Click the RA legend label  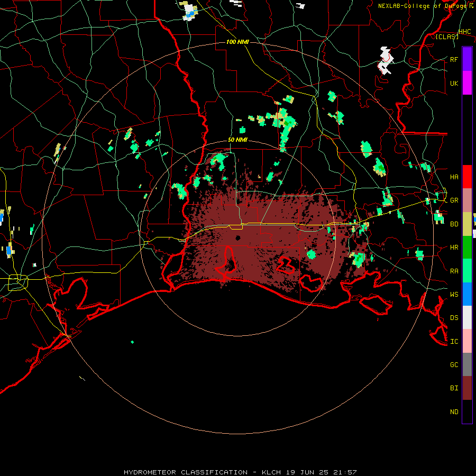coord(454,271)
